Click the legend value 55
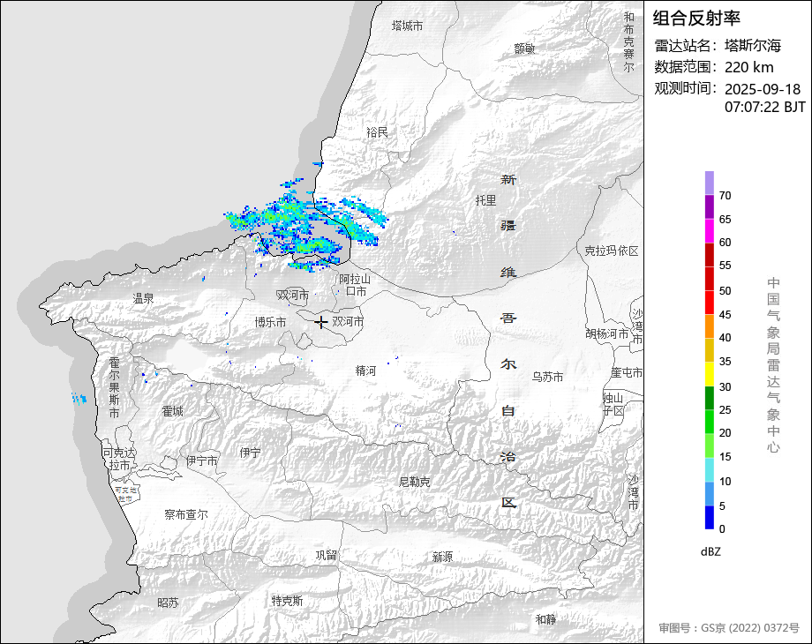812x644 pixels. 725,266
